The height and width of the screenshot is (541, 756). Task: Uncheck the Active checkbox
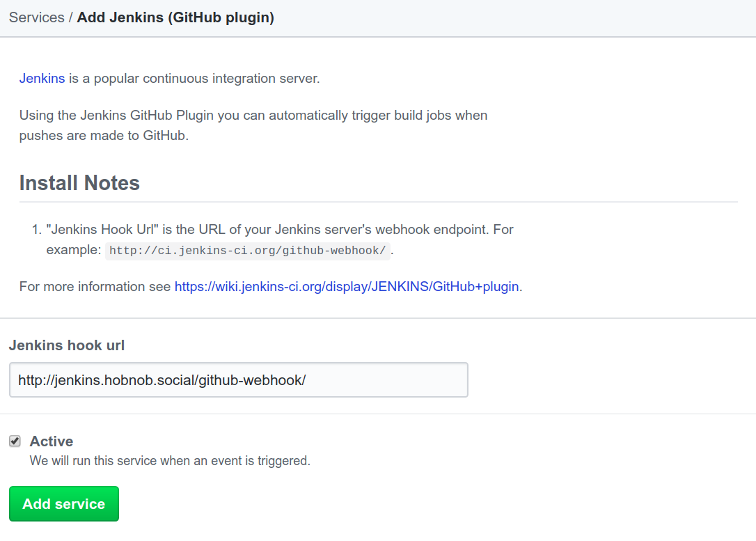[15, 441]
